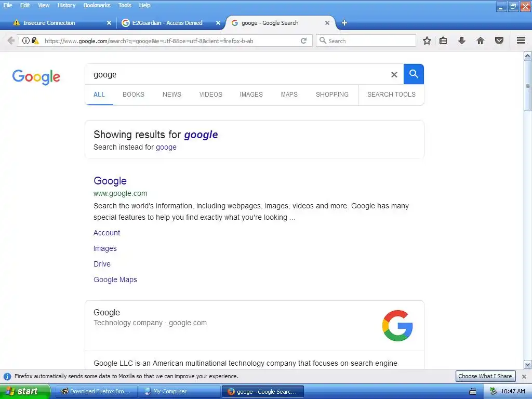Open the downloads arrow icon

click(x=462, y=41)
